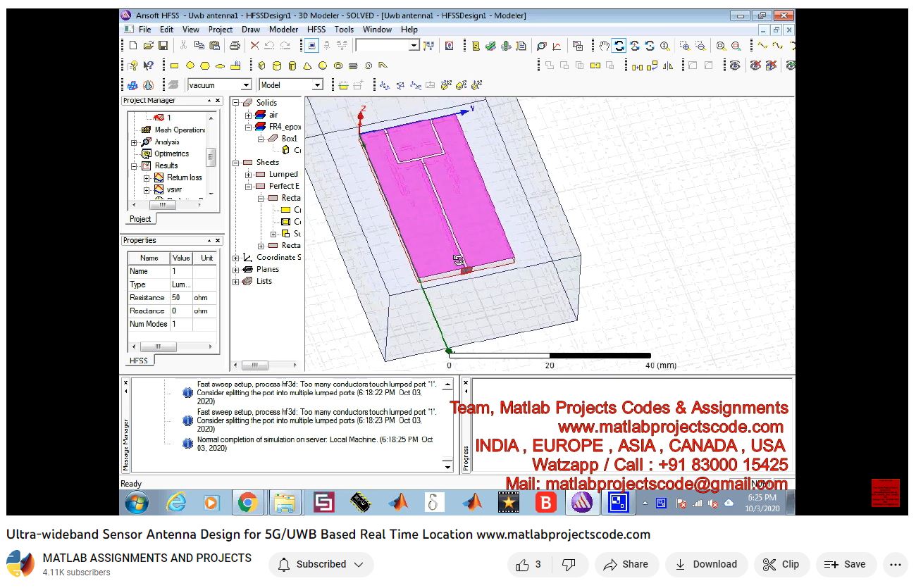Select the Pan (hand) view tool
Screen dimensions: 916x588
(604, 46)
